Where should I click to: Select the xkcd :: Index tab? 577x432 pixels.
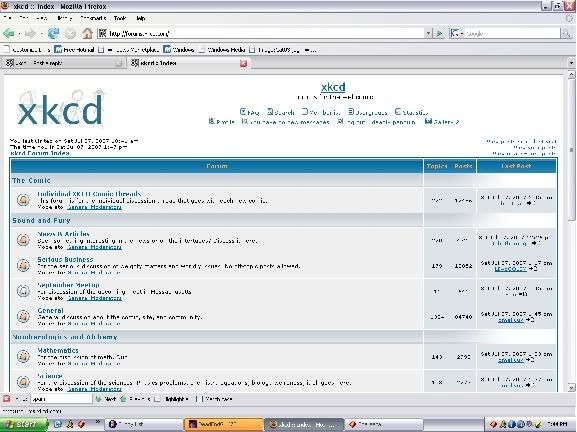tap(189, 63)
